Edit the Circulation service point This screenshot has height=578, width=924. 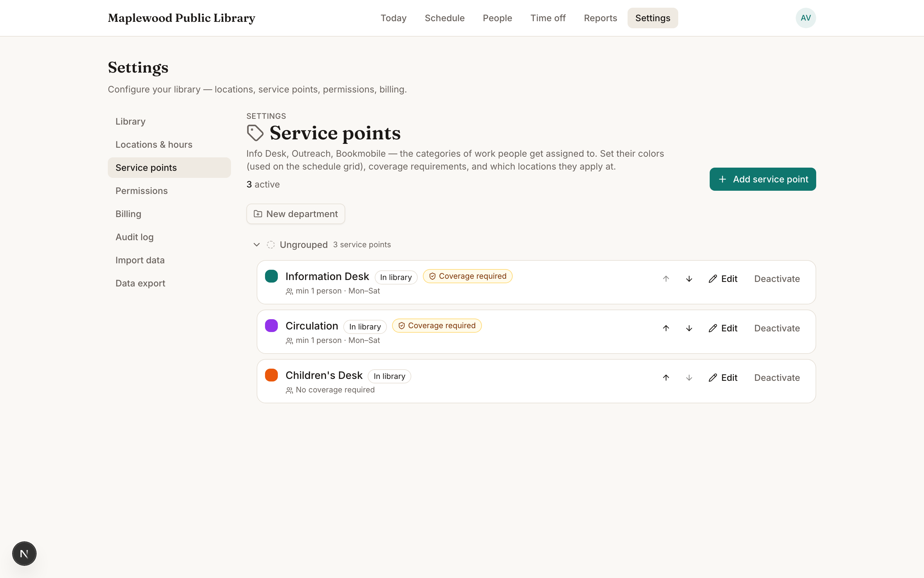(723, 328)
